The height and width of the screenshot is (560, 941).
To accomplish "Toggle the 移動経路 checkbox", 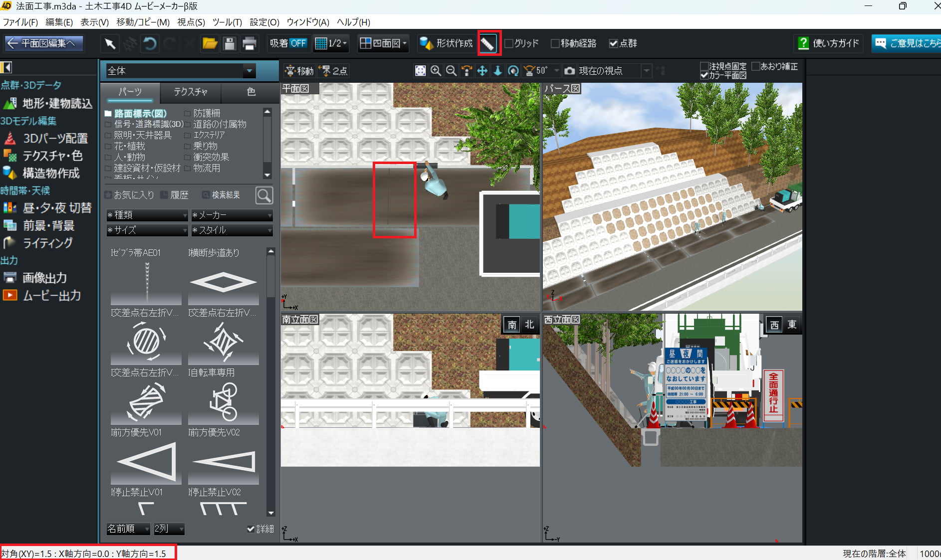I will tap(555, 44).
